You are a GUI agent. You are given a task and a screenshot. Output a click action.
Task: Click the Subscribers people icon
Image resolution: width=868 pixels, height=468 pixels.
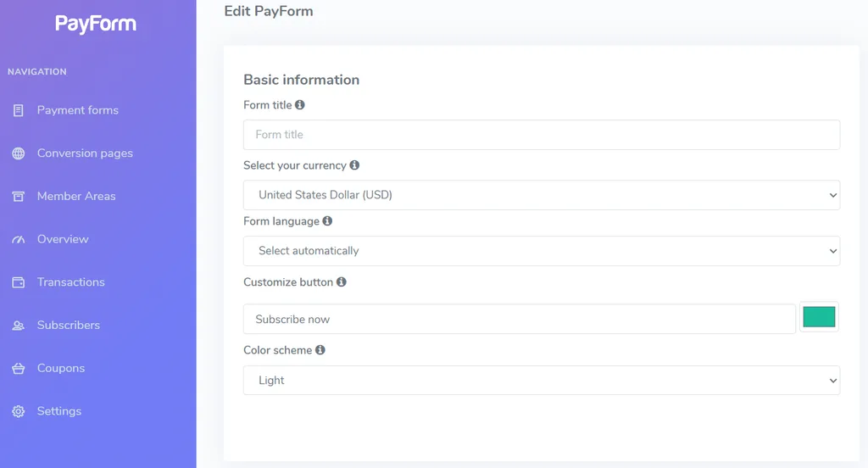click(19, 325)
